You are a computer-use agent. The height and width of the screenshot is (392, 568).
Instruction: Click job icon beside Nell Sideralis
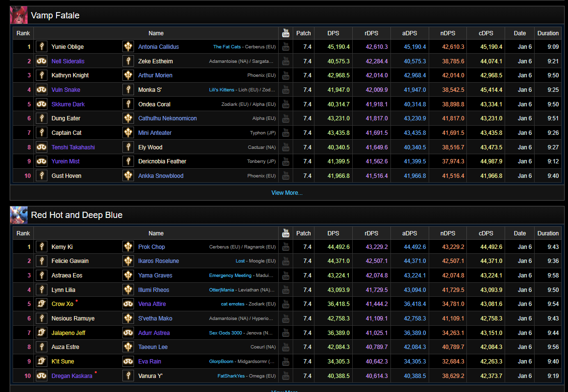coord(42,61)
